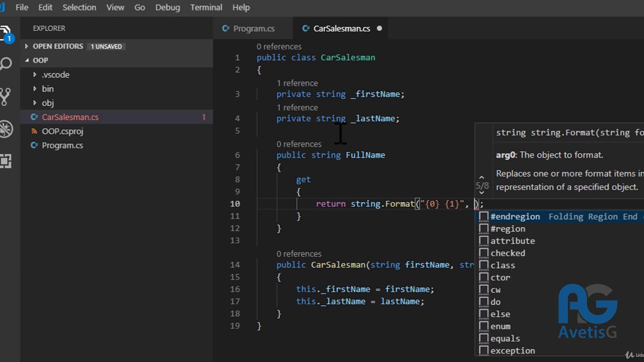The width and height of the screenshot is (644, 362).
Task: Click "string.Format" in the return statement
Action: coord(383,204)
